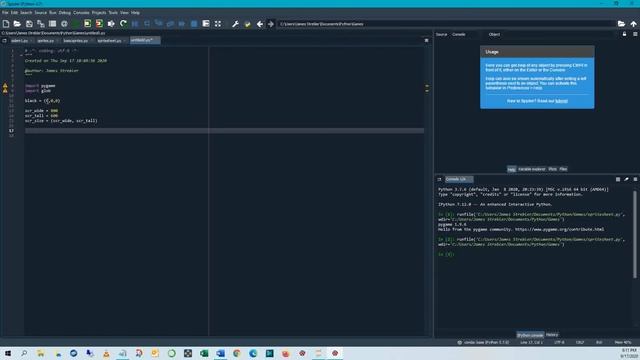Open Preferences with the wrench icon
Viewport: 640px width, 360px height.
(236, 24)
